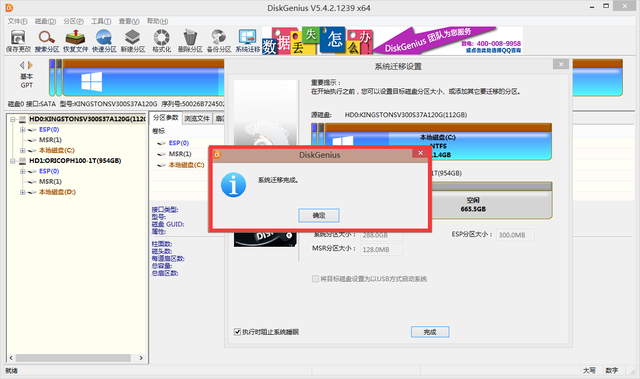
Task: Open the 文件(F) menu
Action: [18, 21]
